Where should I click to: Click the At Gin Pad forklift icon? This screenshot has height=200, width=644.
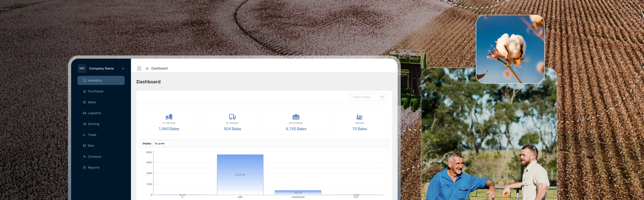pyautogui.click(x=169, y=117)
